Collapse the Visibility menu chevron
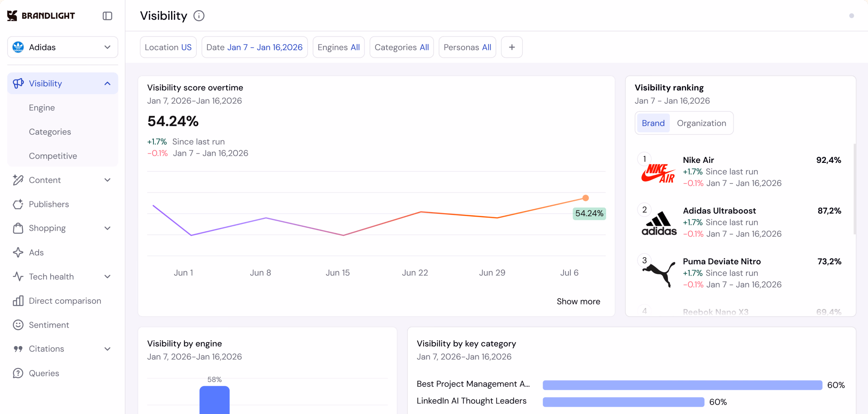Screen dimensions: 868x414 click(x=107, y=83)
